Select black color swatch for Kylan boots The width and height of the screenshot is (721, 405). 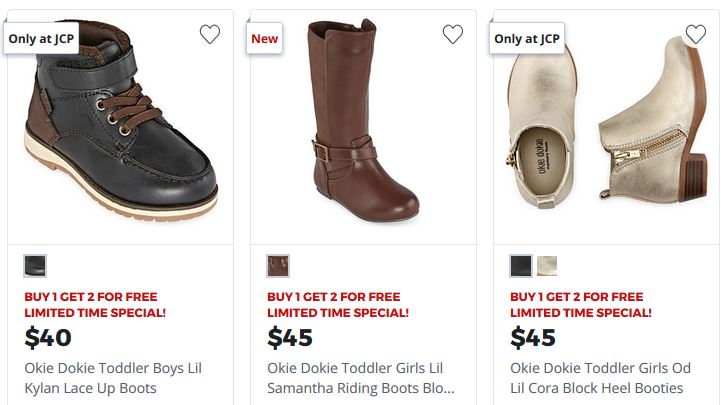tap(35, 266)
